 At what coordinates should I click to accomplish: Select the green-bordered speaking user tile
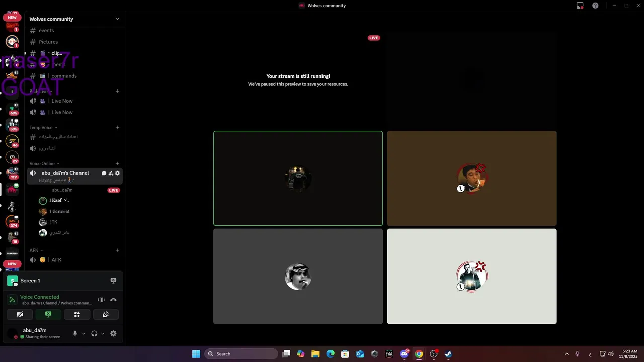[x=298, y=178]
